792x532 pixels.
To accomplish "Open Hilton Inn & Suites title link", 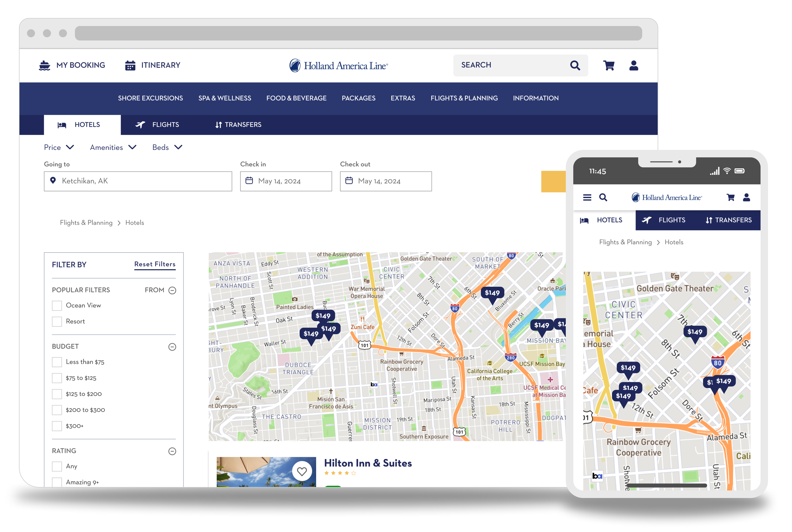I will pyautogui.click(x=368, y=463).
